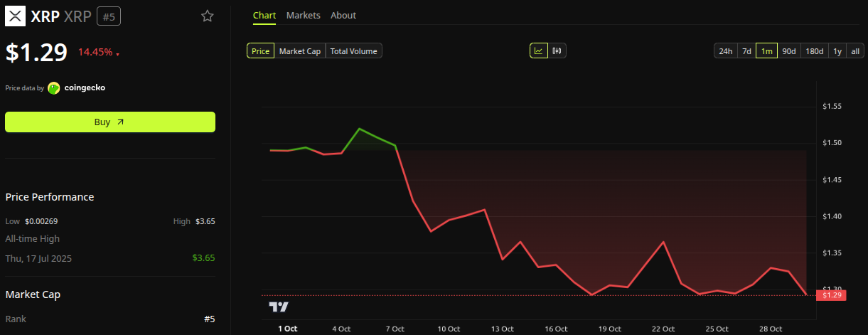Screen dimensions: 868x335
Task: Open the Chart tab
Action: click(264, 15)
